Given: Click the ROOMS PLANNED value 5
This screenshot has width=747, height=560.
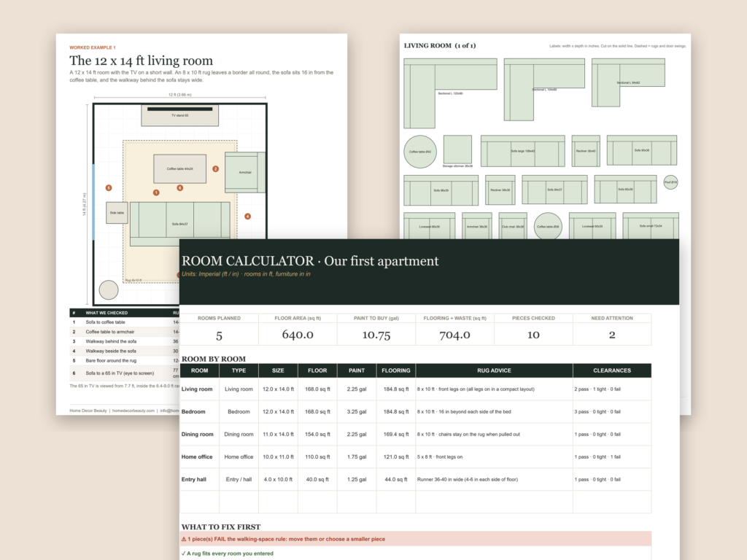Looking at the screenshot, I should point(219,335).
